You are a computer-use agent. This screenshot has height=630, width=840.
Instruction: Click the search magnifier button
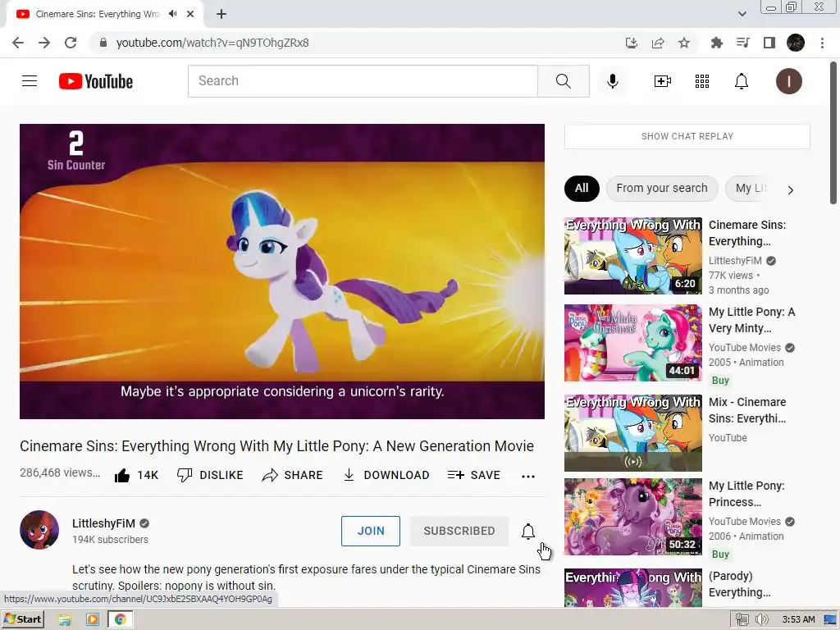[563, 81]
